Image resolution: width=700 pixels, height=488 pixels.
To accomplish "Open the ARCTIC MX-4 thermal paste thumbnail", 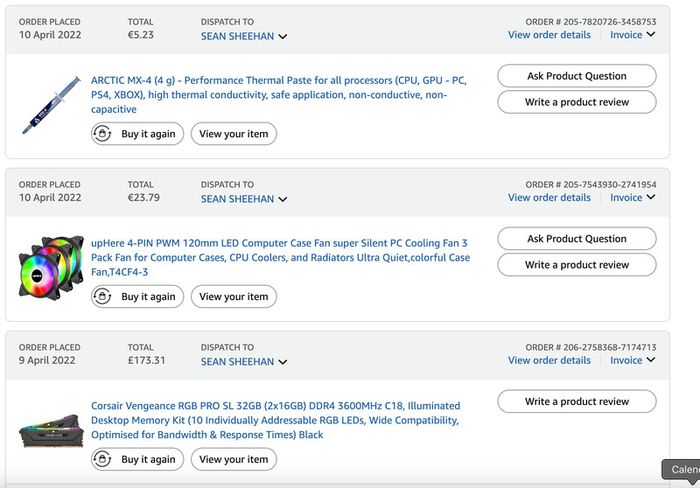I will (51, 105).
